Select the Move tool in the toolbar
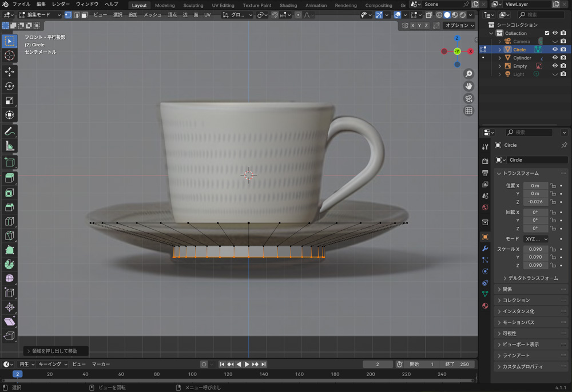 [x=9, y=72]
